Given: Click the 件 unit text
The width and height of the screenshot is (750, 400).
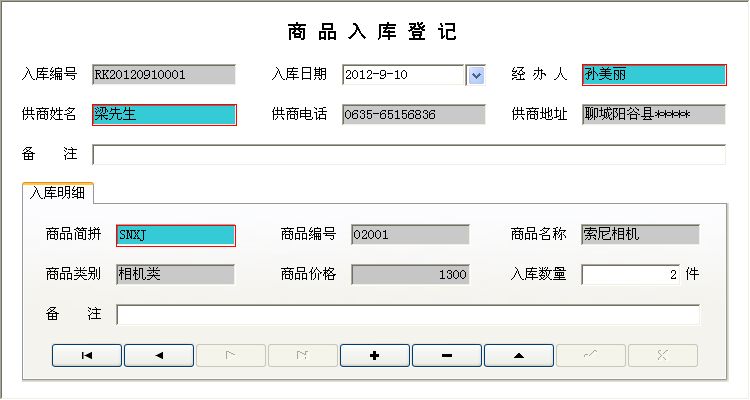Looking at the screenshot, I should pos(692,274).
